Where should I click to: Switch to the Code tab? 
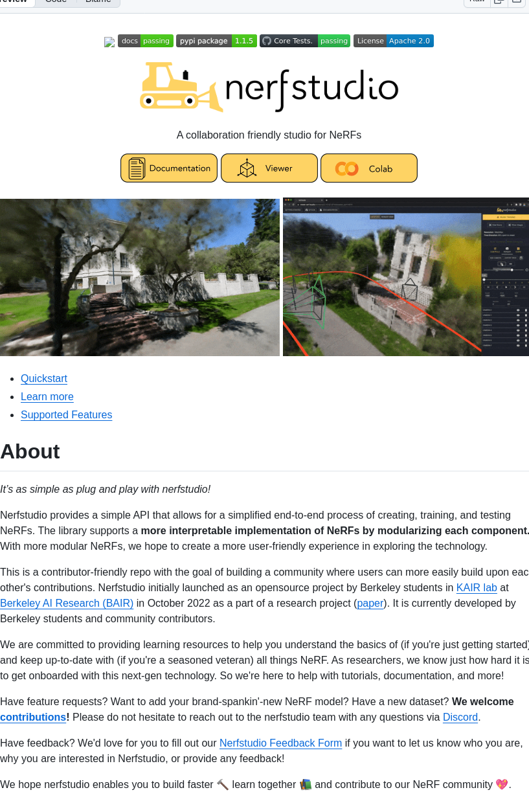pos(56,1)
